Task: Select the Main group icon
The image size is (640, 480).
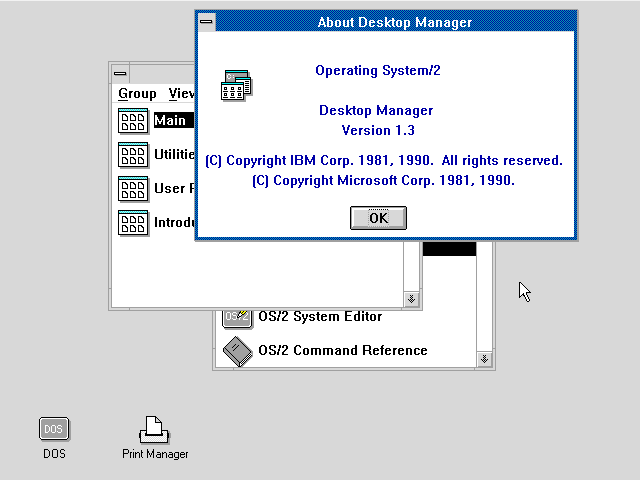Action: (x=133, y=121)
